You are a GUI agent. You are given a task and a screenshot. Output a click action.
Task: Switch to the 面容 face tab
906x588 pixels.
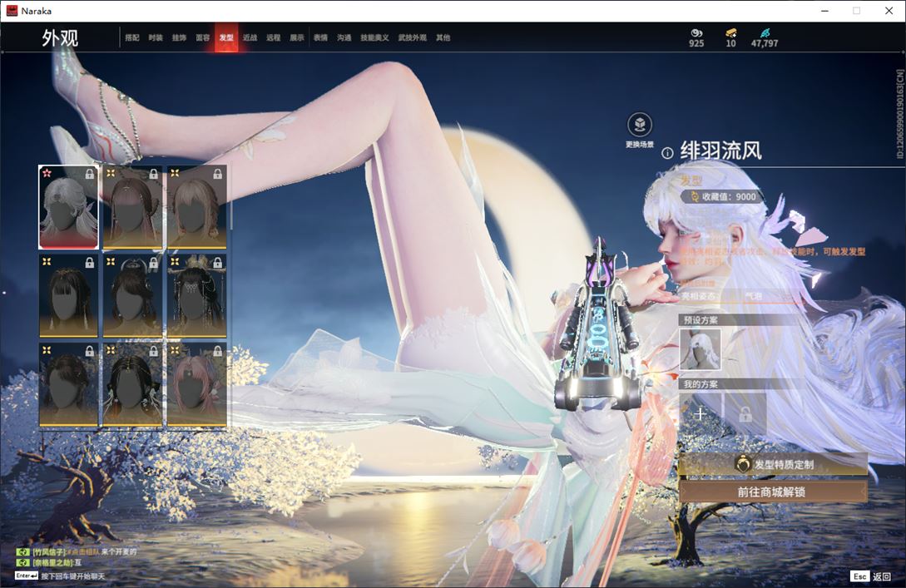tap(203, 37)
